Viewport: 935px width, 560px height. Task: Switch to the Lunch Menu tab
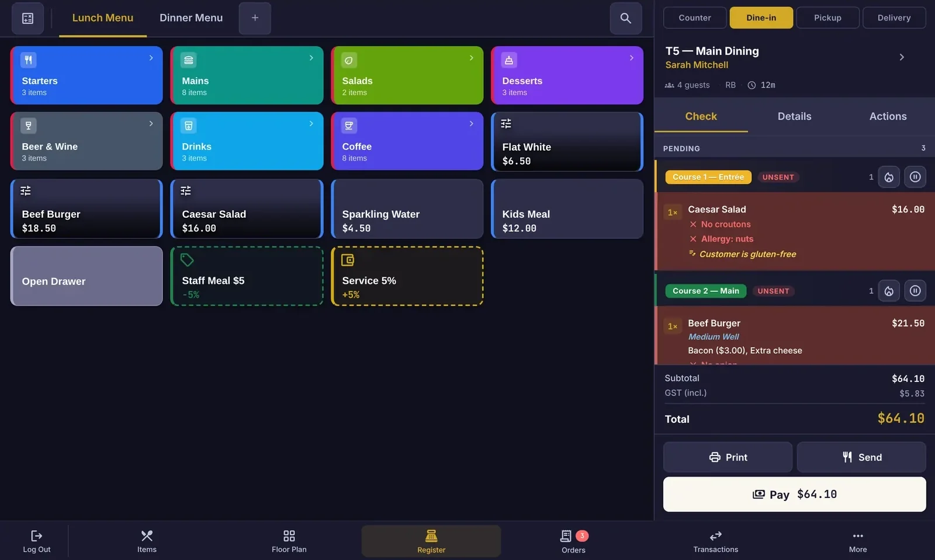103,18
